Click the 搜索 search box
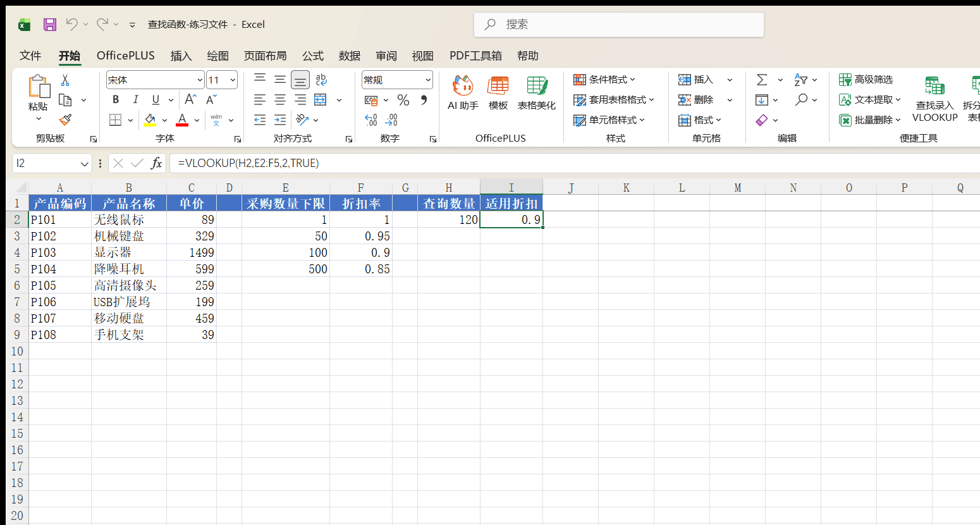This screenshot has height=525, width=980. click(x=619, y=25)
